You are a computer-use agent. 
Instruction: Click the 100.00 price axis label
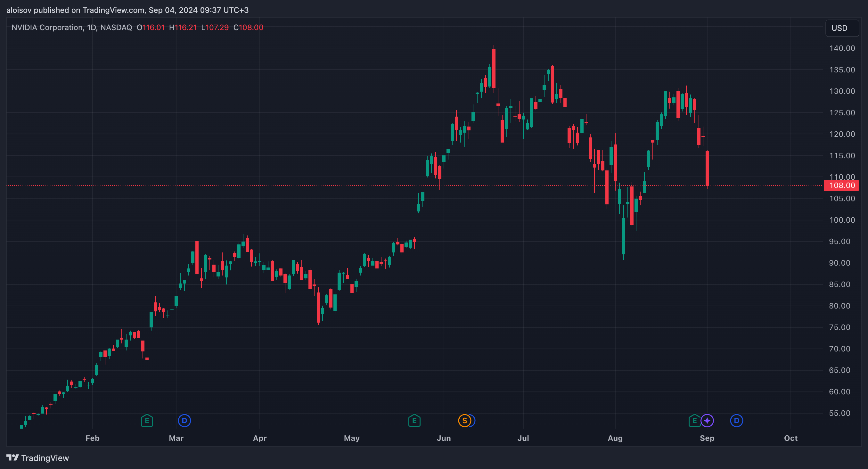click(x=842, y=220)
